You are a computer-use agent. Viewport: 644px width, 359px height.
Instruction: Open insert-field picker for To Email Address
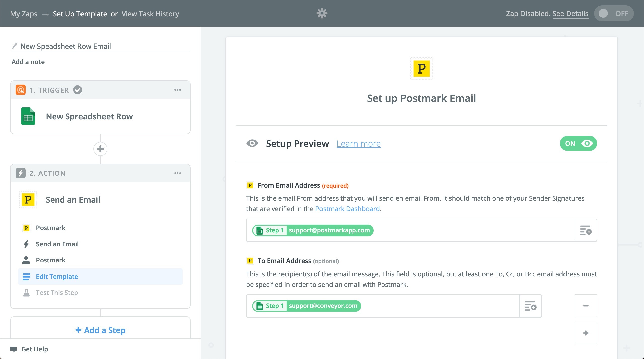[x=530, y=306]
